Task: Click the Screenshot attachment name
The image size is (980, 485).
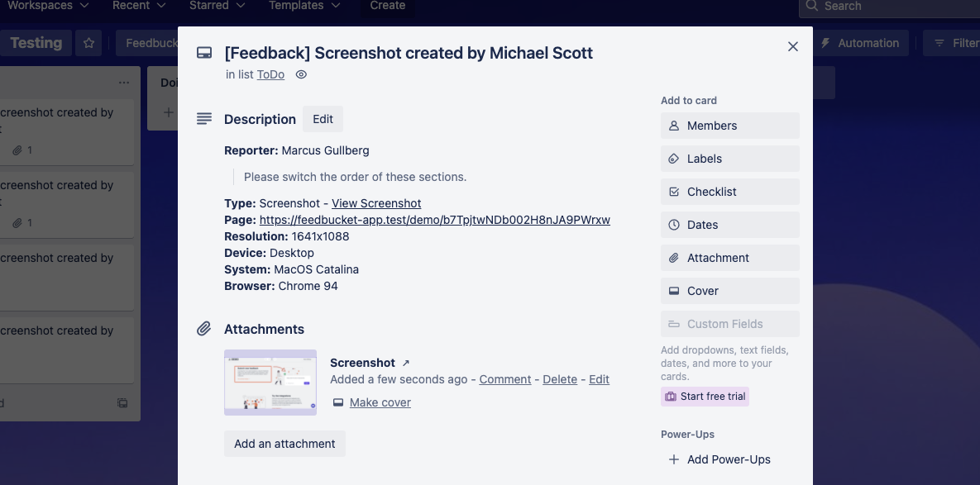Action: [362, 363]
